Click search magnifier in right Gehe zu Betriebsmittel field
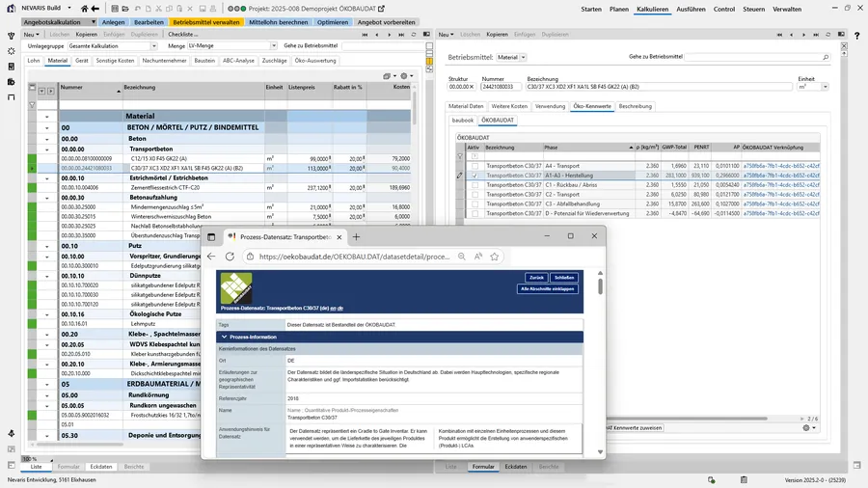Image resolution: width=868 pixels, height=488 pixels. [826, 57]
